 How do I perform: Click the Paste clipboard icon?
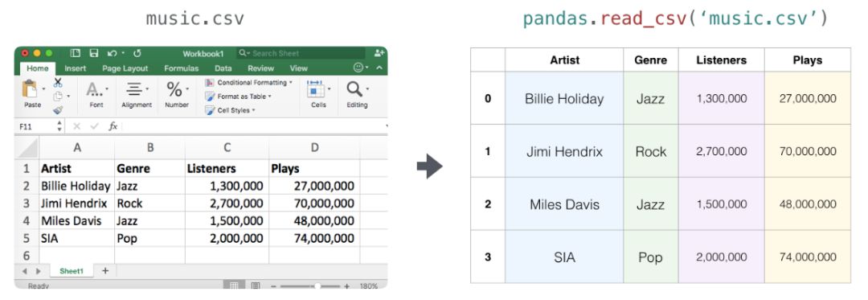(30, 88)
